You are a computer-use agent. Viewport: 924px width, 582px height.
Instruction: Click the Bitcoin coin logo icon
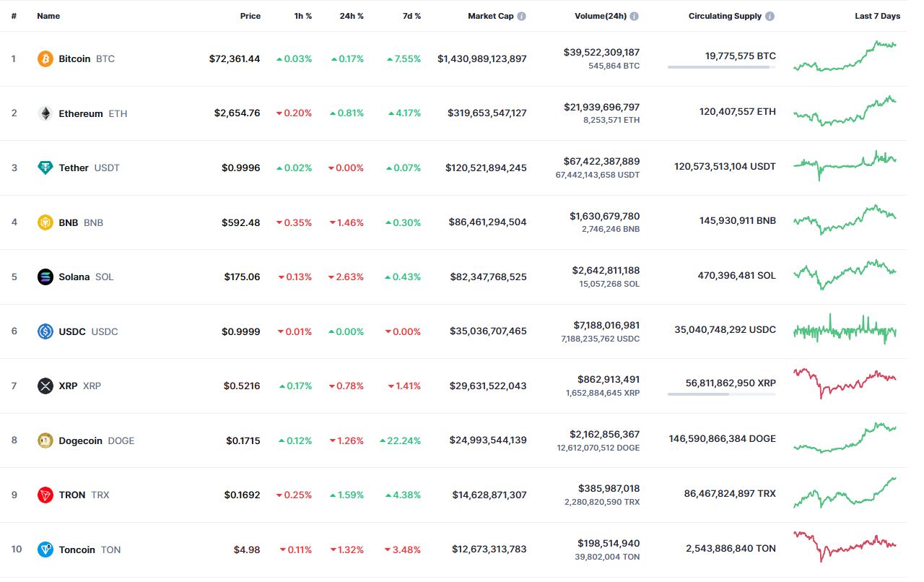click(45, 58)
